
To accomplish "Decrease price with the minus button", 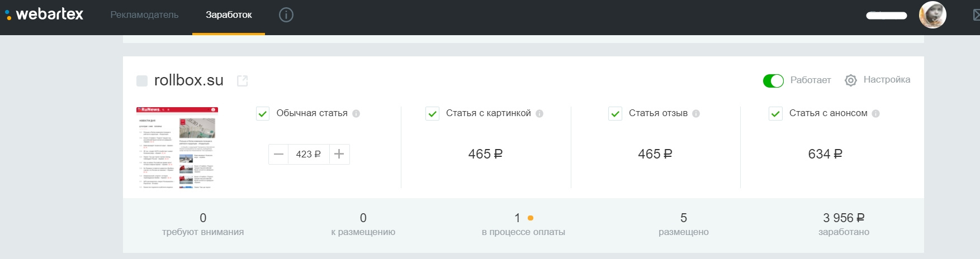I will [278, 154].
